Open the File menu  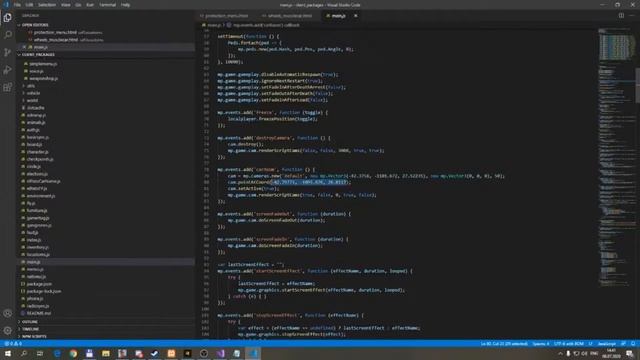coord(17,5)
